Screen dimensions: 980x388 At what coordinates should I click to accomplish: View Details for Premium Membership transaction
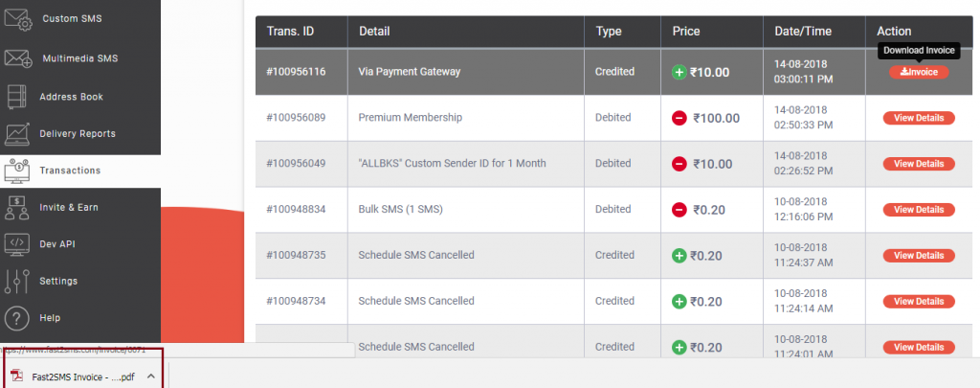click(x=918, y=118)
